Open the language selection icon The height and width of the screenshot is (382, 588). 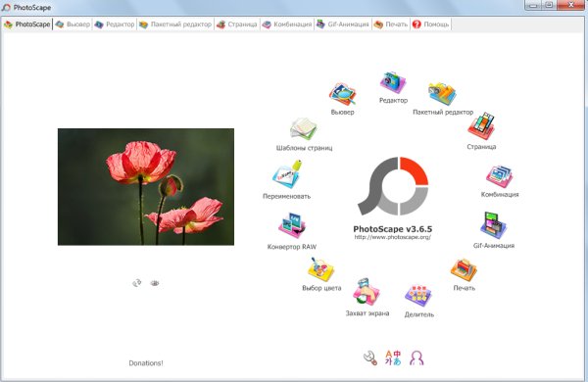(x=393, y=358)
